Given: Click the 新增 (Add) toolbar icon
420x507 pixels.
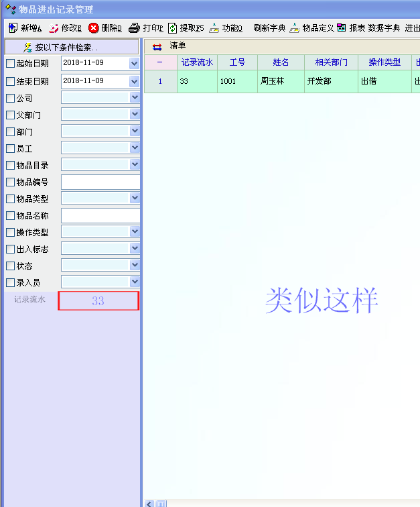Looking at the screenshot, I should [13, 28].
